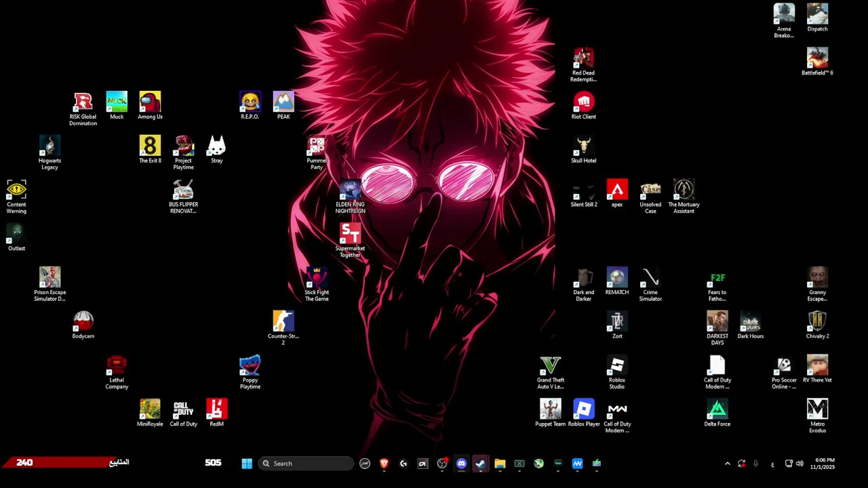Select the Battlefield 6 icon
Image resolution: width=868 pixels, height=488 pixels.
(817, 62)
